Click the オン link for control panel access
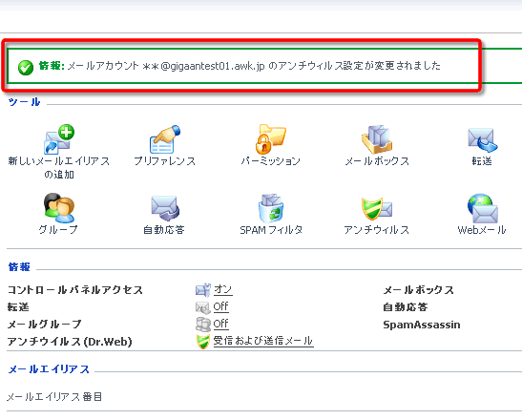 tap(222, 289)
